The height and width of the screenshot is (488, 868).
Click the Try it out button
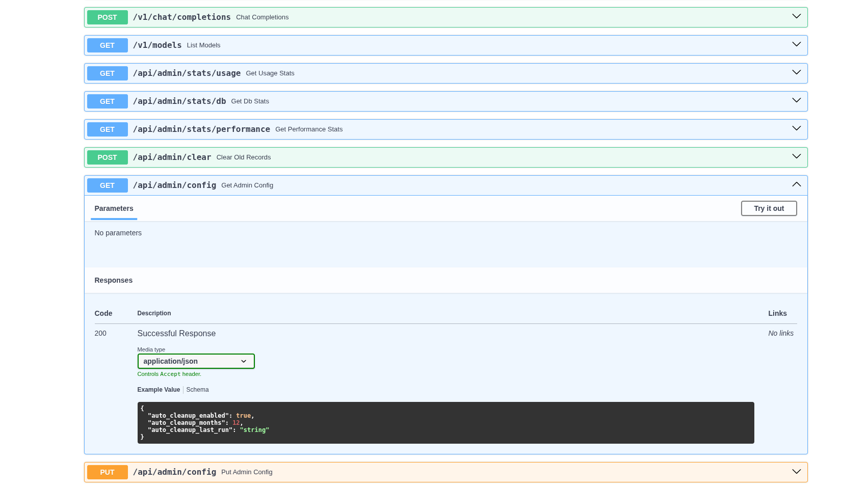pyautogui.click(x=769, y=208)
